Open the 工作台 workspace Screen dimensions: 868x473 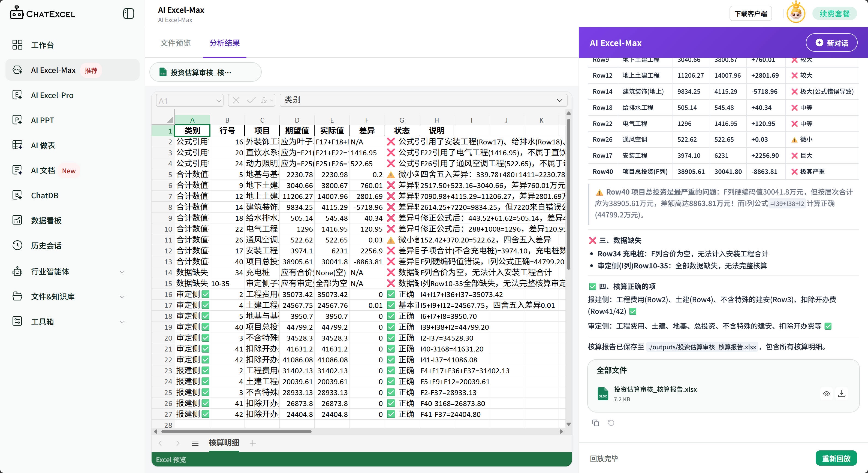pyautogui.click(x=73, y=45)
